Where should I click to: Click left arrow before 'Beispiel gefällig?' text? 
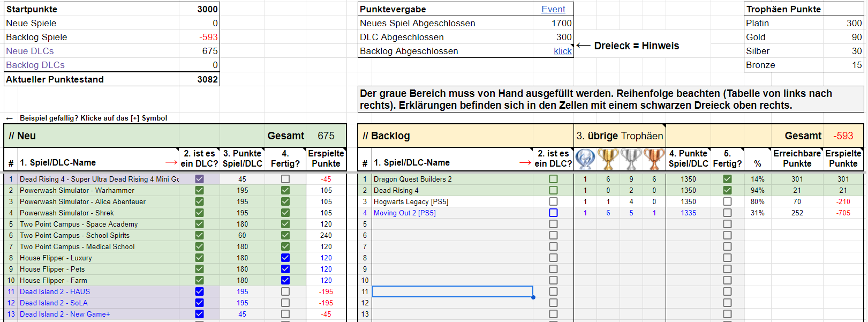tap(9, 118)
